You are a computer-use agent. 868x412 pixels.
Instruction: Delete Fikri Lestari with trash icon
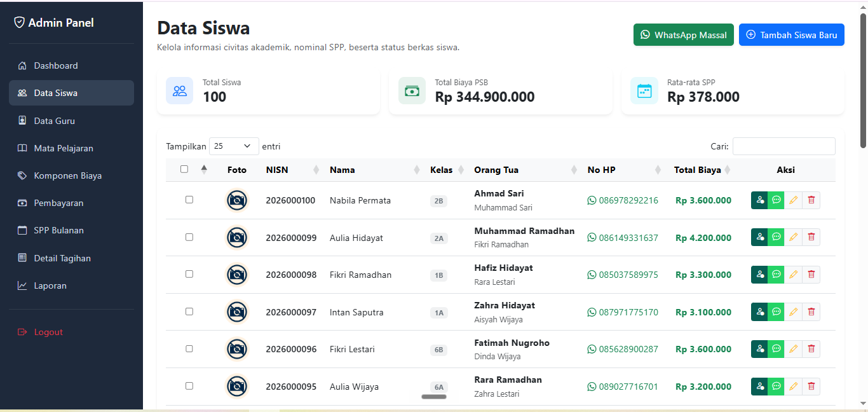coord(811,349)
